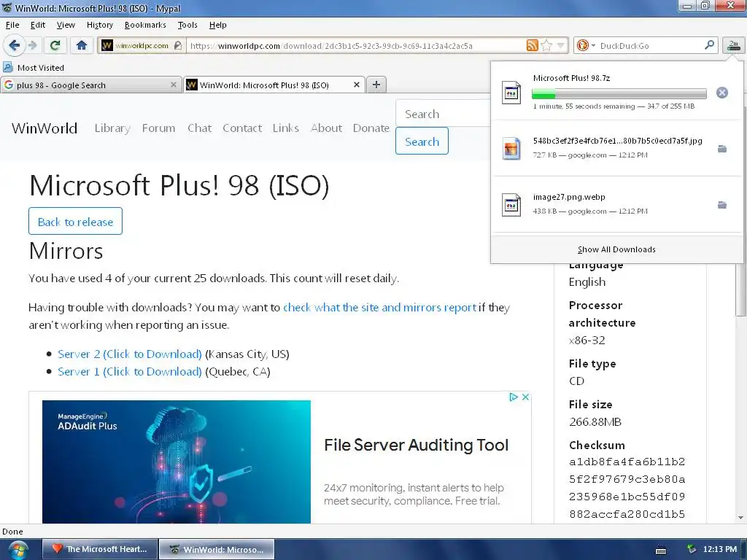The height and width of the screenshot is (560, 747).
Task: Click the 12:13 PM taskbar clock
Action: [720, 550]
